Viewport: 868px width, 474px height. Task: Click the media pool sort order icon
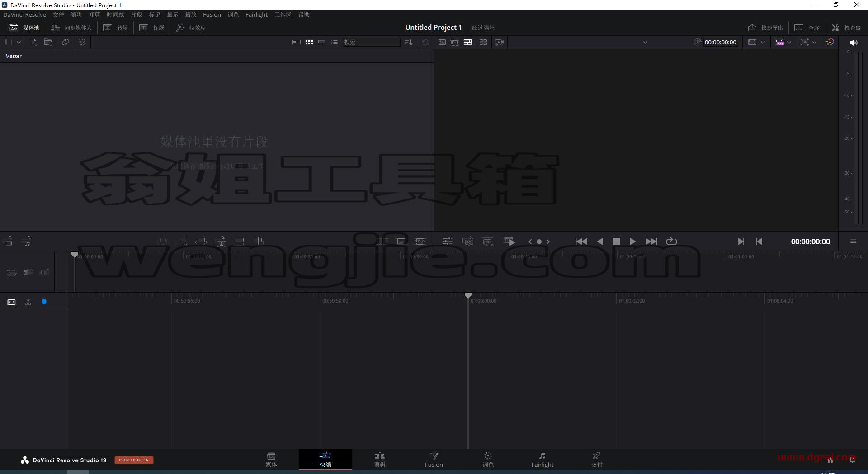pyautogui.click(x=408, y=42)
